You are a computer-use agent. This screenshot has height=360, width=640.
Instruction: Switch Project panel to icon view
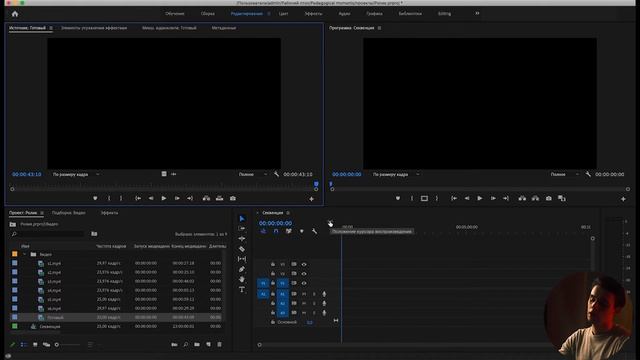click(35, 344)
